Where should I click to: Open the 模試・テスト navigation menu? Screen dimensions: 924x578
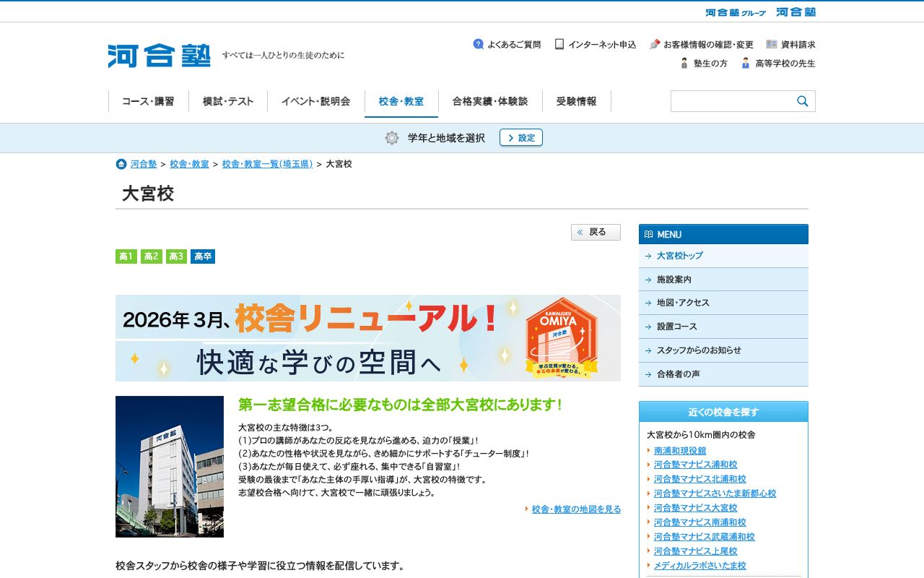click(x=228, y=101)
